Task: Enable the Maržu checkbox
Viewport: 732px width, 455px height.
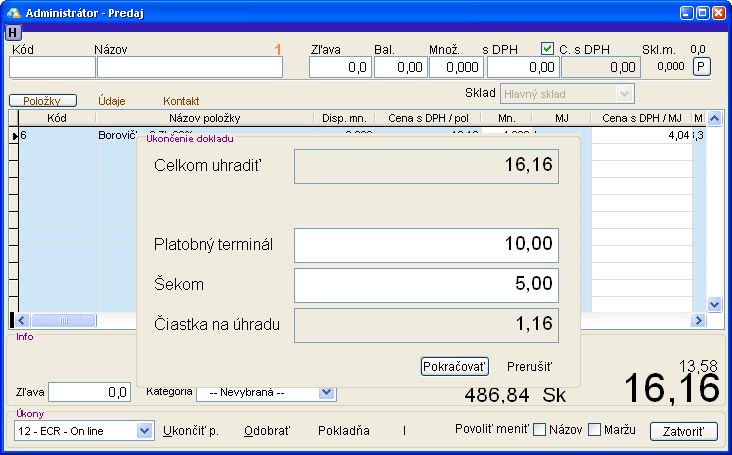Action: 595,430
